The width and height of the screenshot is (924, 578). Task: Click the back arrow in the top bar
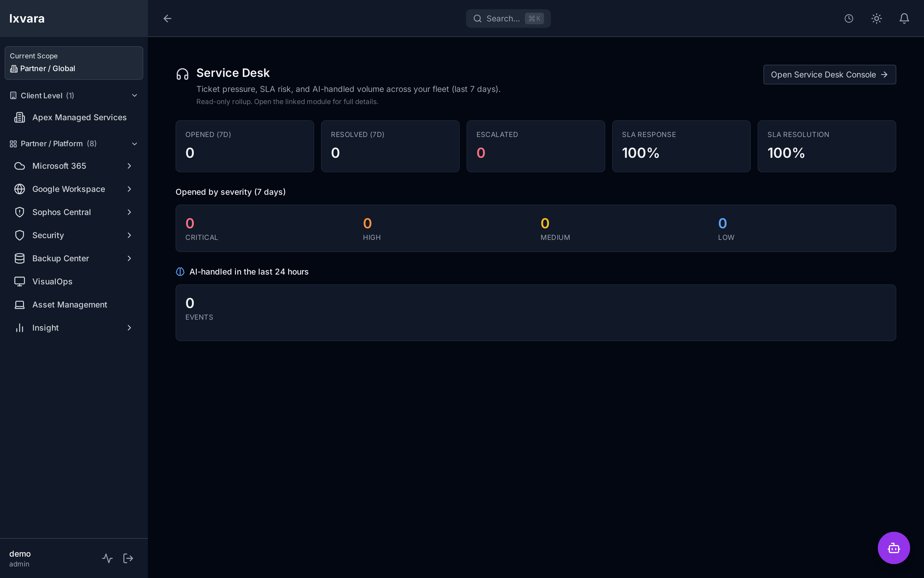click(x=167, y=18)
